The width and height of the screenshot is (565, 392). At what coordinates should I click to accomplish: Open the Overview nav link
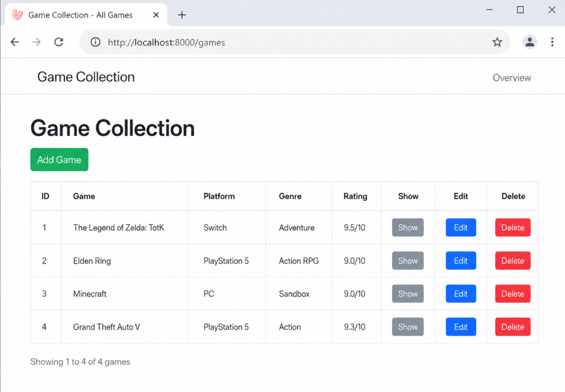click(x=512, y=78)
